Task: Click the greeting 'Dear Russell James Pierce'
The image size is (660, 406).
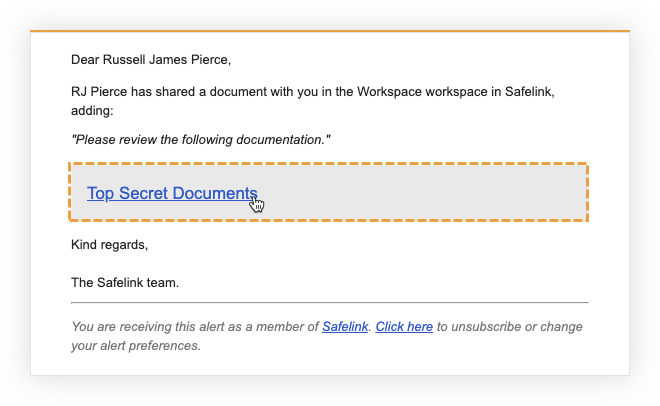Action: click(x=151, y=60)
